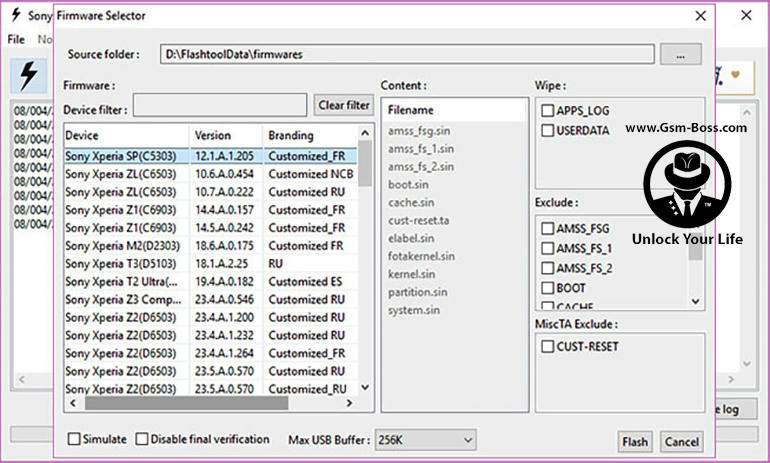The image size is (770, 463).
Task: Click the Flash button
Action: click(x=635, y=442)
